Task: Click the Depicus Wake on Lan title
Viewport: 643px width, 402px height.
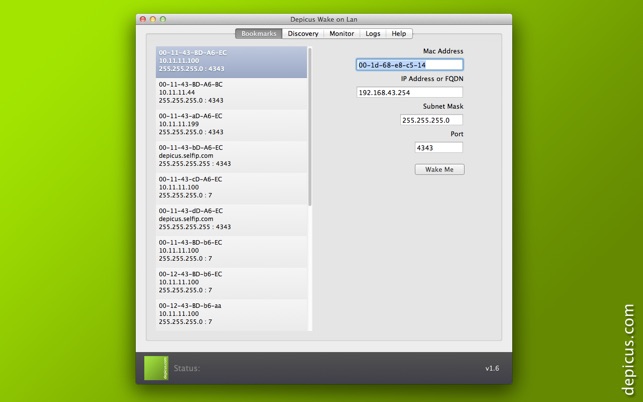Action: 324,19
